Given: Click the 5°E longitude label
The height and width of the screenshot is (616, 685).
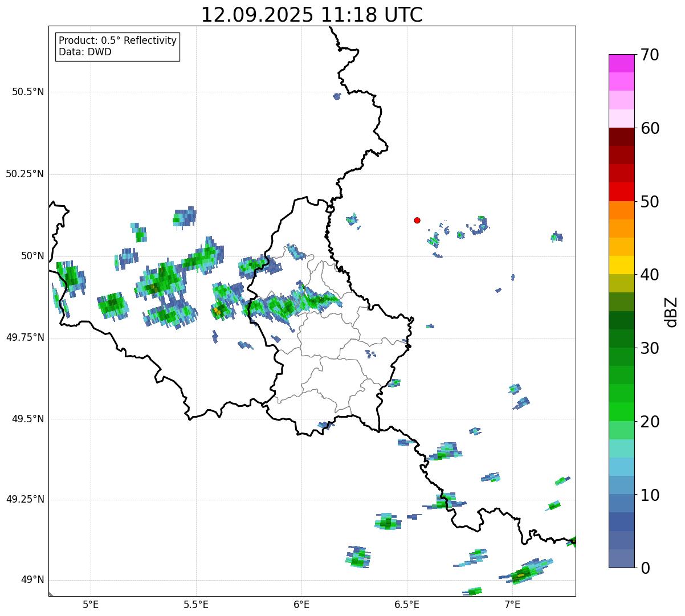Looking at the screenshot, I should [x=91, y=605].
